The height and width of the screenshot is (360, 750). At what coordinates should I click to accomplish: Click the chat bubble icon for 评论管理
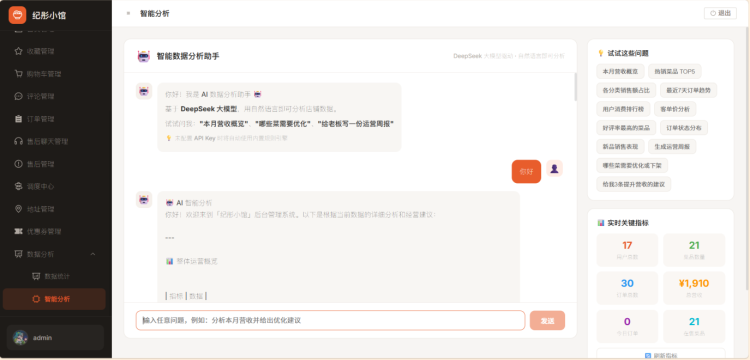tap(19, 96)
